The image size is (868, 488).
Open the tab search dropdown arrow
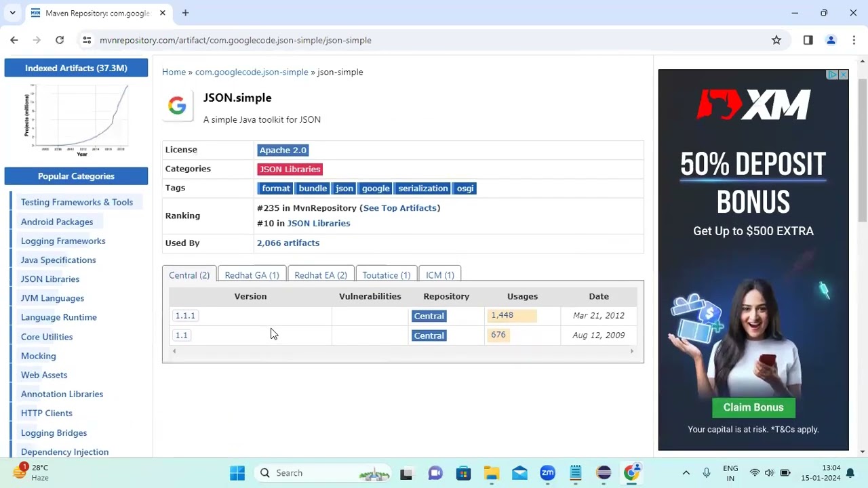tap(12, 13)
